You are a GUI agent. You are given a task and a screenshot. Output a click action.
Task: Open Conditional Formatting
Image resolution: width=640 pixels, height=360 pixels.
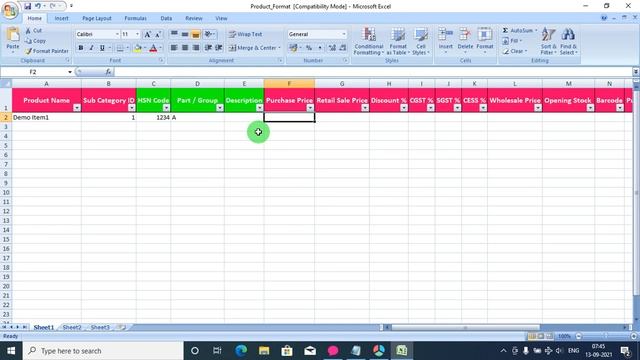pyautogui.click(x=369, y=41)
